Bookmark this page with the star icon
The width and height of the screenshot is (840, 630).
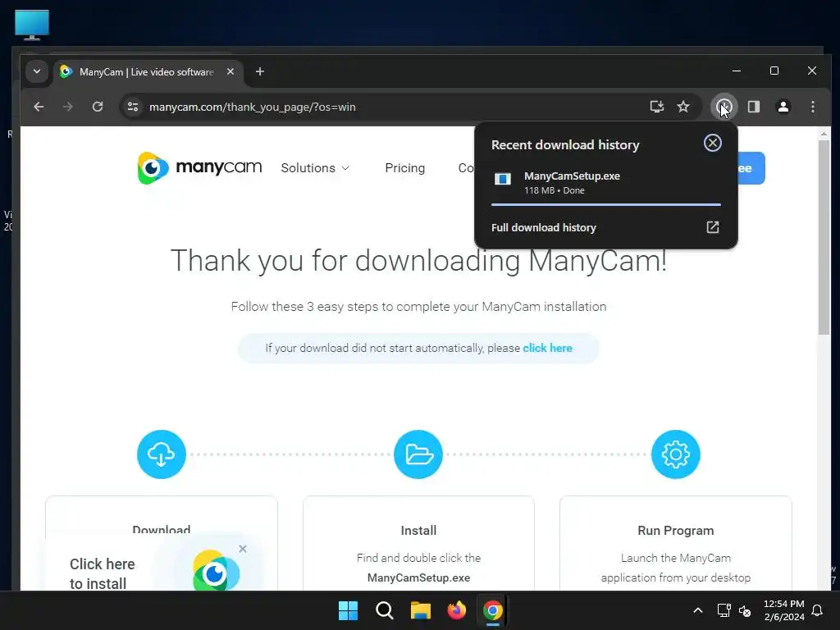pyautogui.click(x=683, y=107)
